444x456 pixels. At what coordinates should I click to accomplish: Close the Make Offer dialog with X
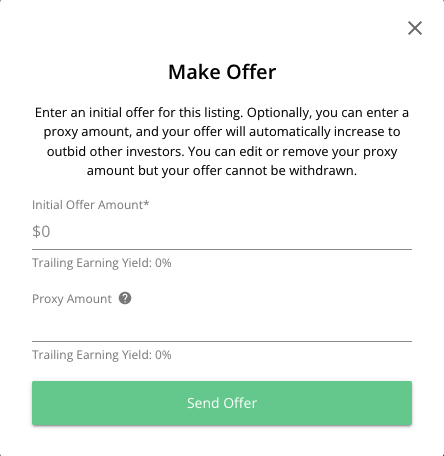[x=415, y=28]
